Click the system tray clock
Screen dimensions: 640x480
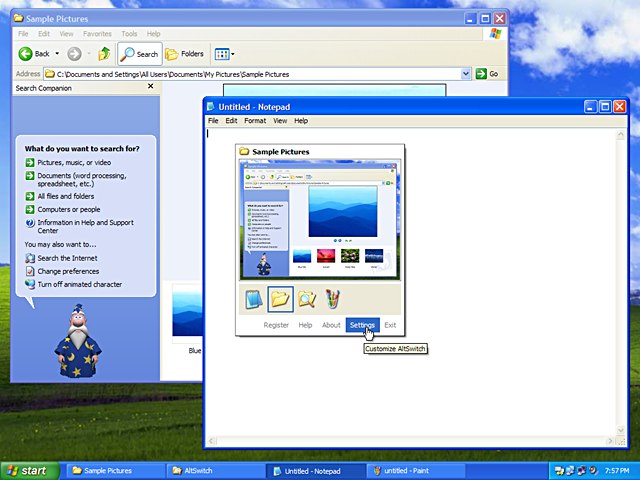(617, 471)
